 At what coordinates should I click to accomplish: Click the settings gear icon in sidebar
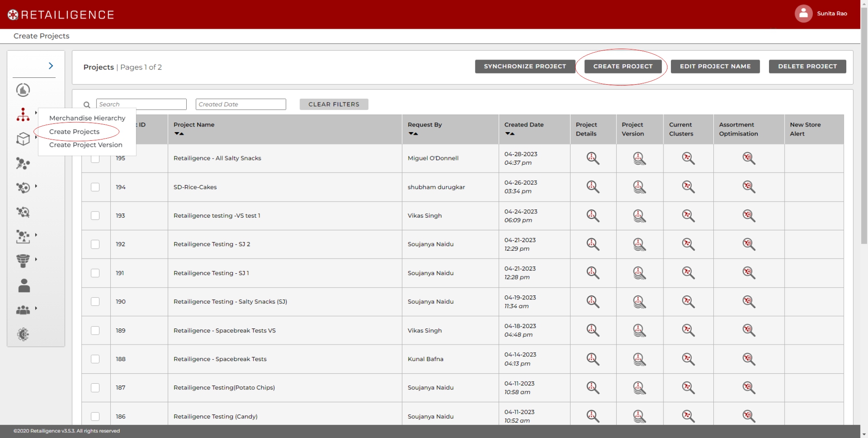pyautogui.click(x=23, y=334)
